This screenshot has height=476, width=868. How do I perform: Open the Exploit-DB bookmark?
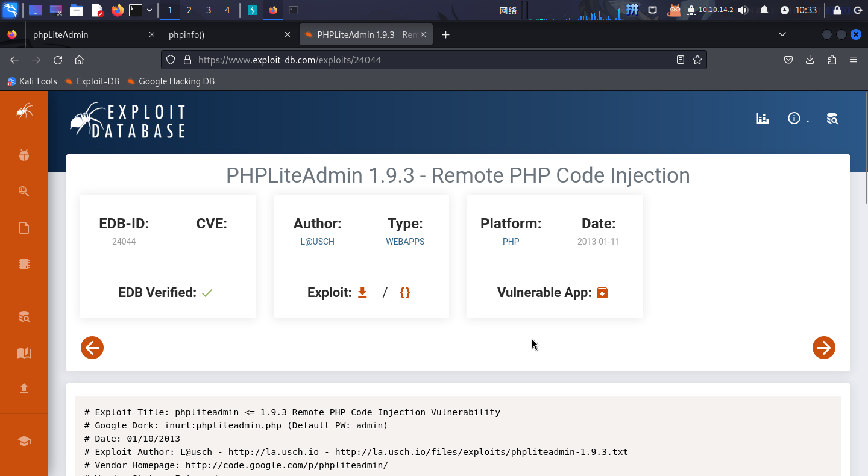(x=92, y=81)
